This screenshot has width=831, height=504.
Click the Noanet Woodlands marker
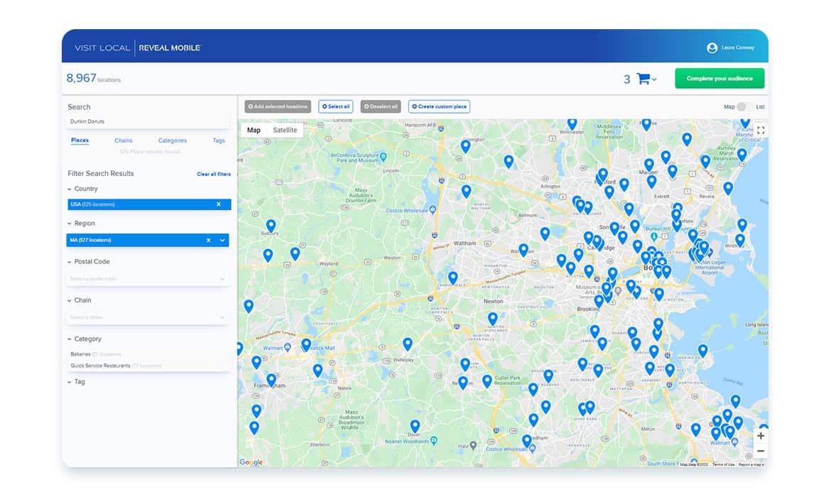[x=434, y=441]
